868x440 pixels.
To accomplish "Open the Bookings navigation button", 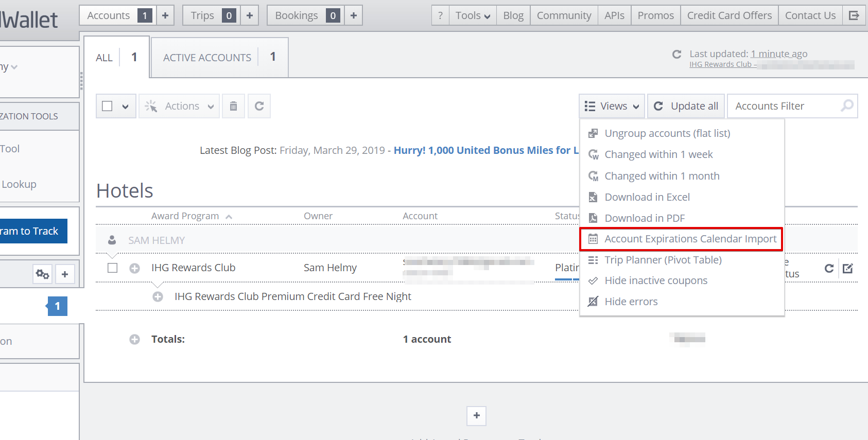I will tap(306, 15).
